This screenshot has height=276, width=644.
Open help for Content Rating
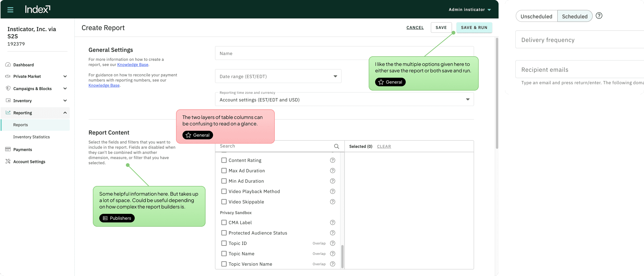(x=332, y=160)
